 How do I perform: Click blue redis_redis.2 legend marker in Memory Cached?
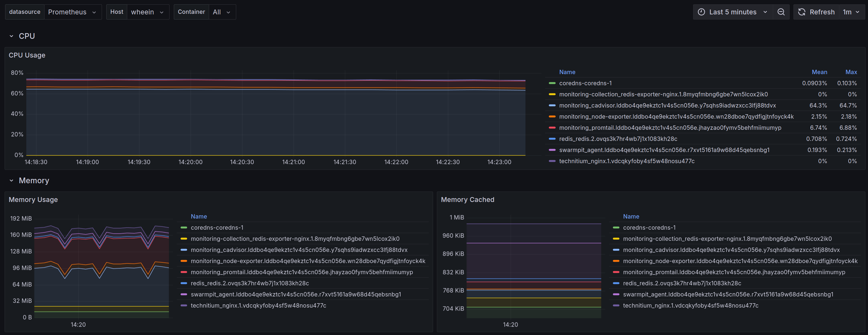[x=616, y=283]
